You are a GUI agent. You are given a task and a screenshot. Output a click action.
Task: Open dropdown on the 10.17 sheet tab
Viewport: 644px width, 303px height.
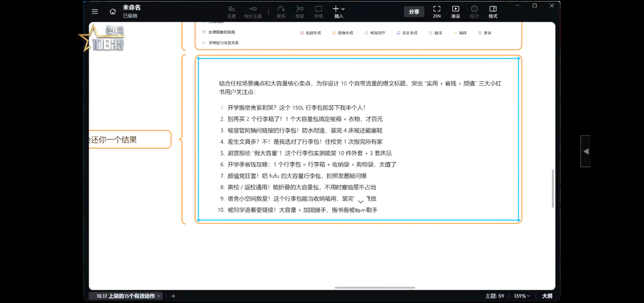tap(159, 296)
